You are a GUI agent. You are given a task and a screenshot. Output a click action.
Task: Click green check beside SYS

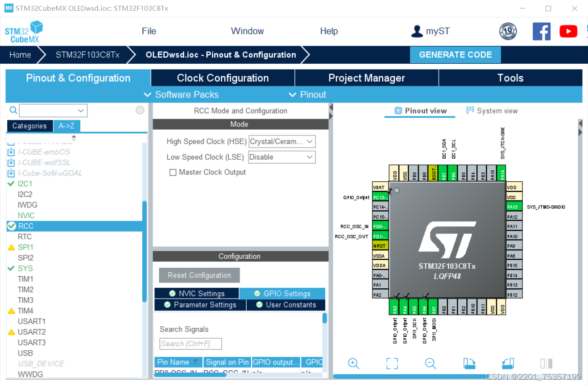tap(11, 268)
